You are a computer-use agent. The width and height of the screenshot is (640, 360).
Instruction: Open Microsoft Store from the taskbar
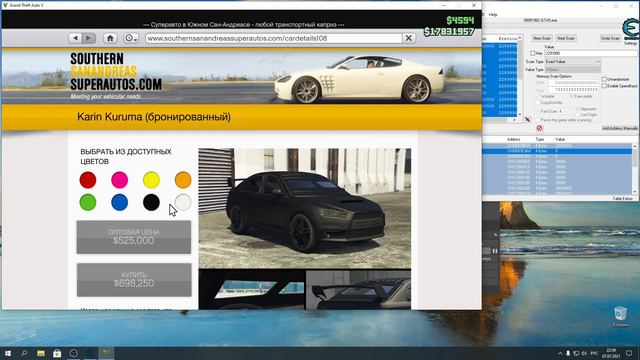tap(57, 353)
